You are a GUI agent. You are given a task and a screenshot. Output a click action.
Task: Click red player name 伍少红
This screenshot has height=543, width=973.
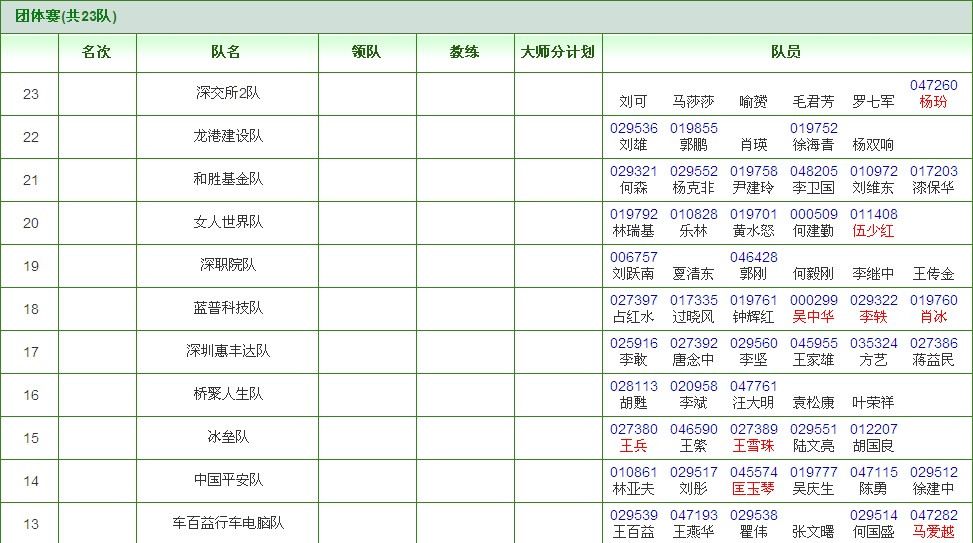(873, 231)
